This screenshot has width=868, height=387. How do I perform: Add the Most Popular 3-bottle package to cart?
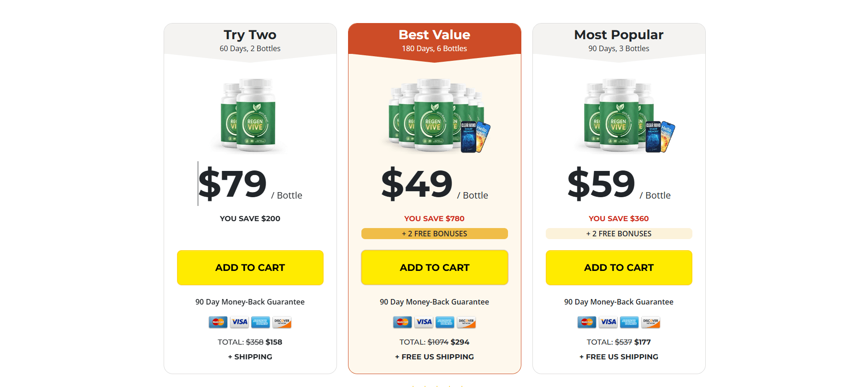point(619,268)
